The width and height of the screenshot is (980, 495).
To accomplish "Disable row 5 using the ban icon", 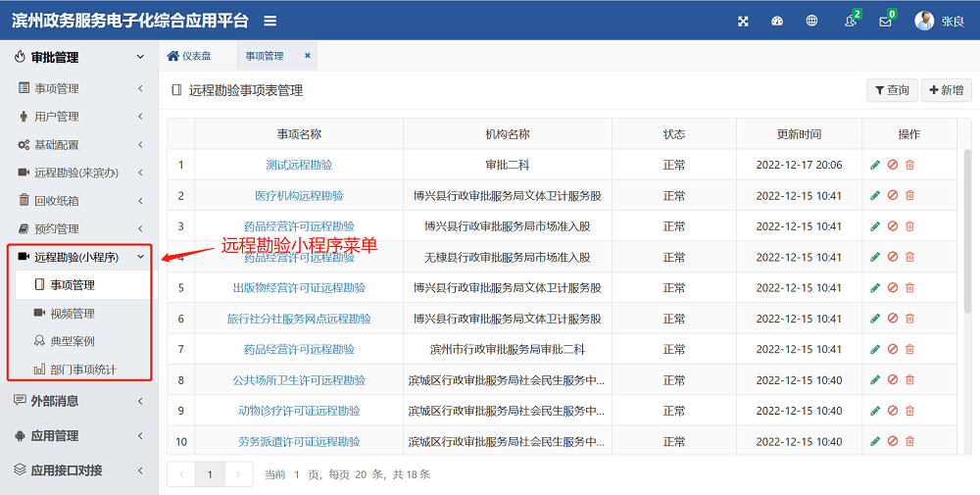I will (893, 288).
